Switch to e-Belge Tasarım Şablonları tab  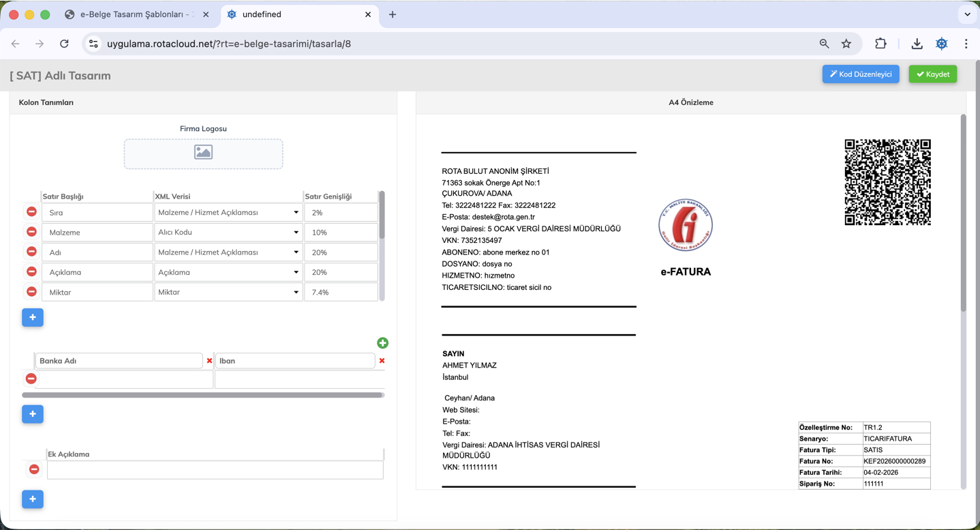(136, 14)
